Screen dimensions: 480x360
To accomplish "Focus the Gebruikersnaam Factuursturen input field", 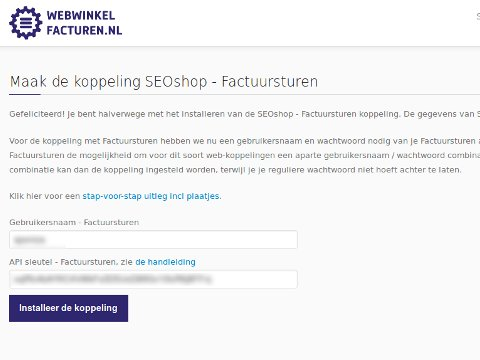I will click(153, 239).
